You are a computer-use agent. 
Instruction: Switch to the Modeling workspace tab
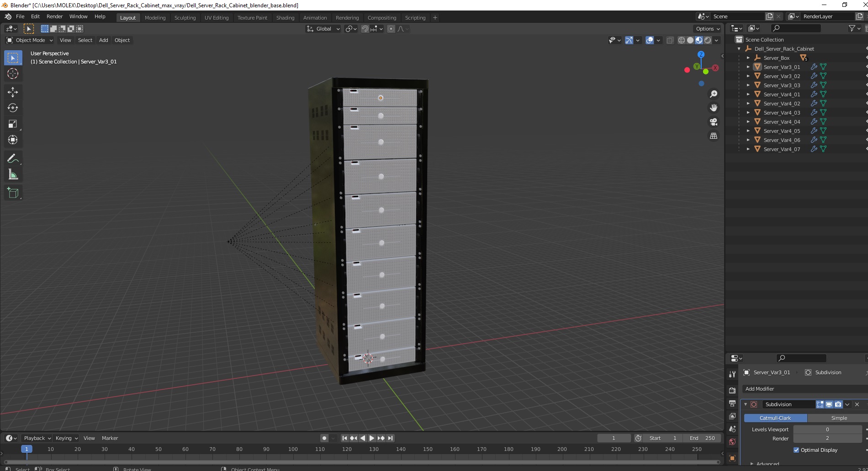(155, 18)
